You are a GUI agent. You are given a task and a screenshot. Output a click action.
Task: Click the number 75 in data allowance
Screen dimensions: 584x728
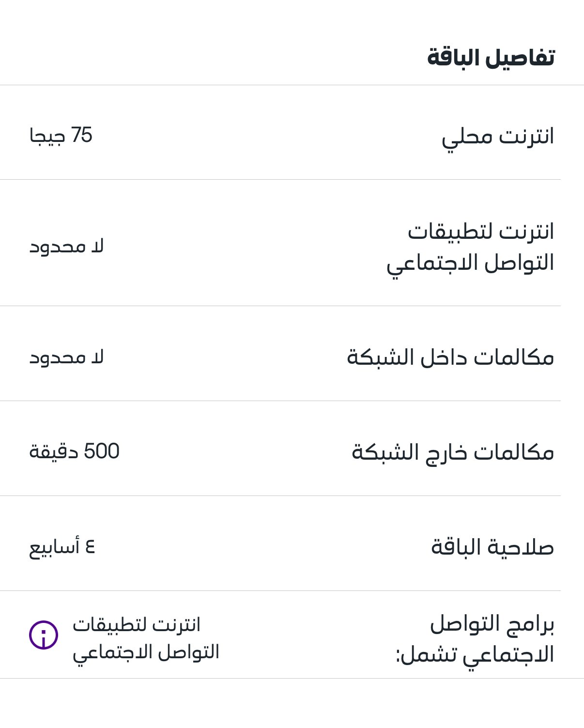(x=81, y=135)
